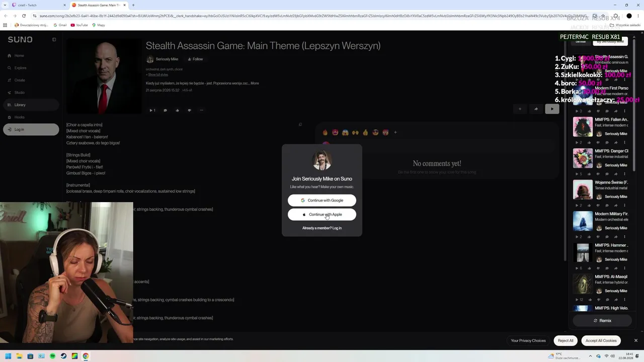This screenshot has width=644, height=362.
Task: Open MMFPS: Hammer song title
Action: point(611,245)
